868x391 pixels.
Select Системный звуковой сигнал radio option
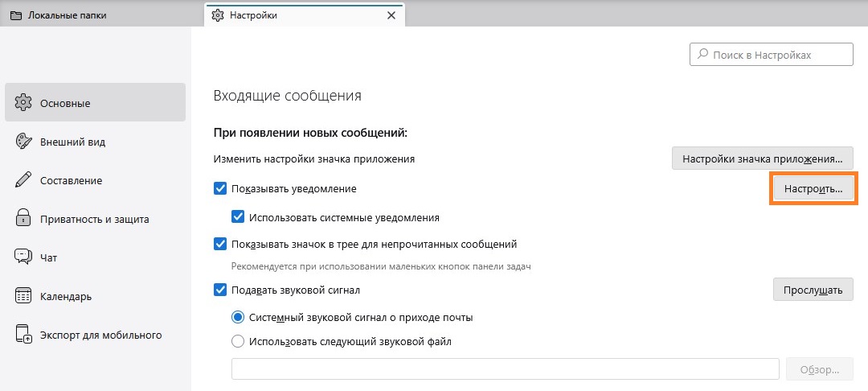238,317
